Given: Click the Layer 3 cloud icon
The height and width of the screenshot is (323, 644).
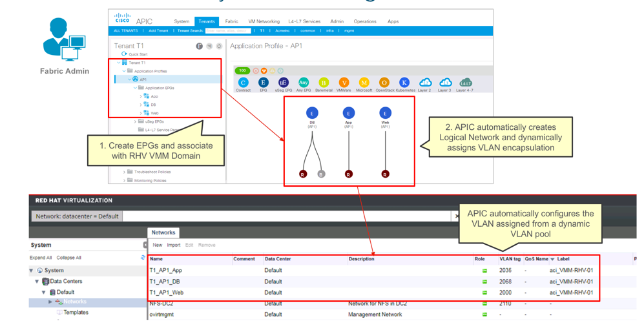Looking at the screenshot, I should click(x=445, y=83).
